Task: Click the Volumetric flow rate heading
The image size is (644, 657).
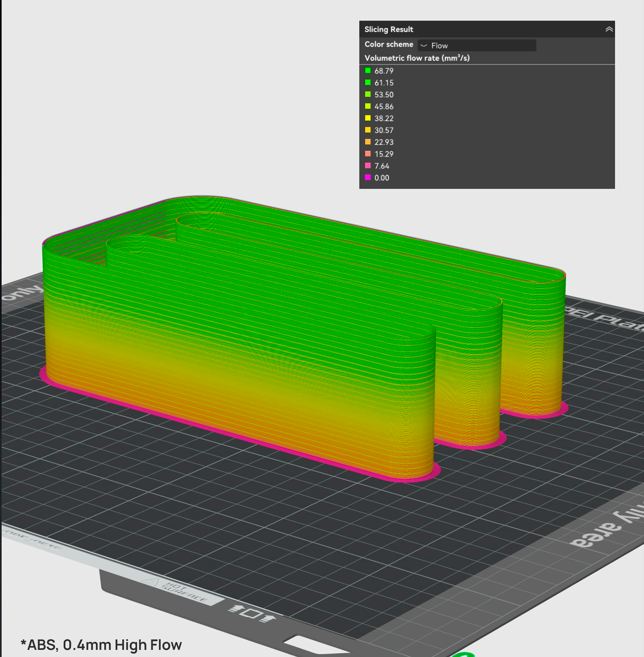Action: (417, 58)
